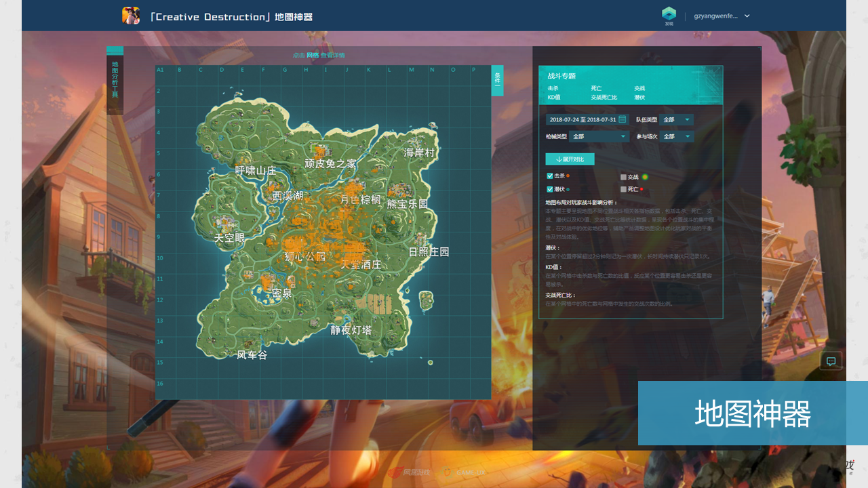This screenshot has width=868, height=488.
Task: Switch to the 地图分析工具 side tab
Action: pyautogui.click(x=115, y=80)
